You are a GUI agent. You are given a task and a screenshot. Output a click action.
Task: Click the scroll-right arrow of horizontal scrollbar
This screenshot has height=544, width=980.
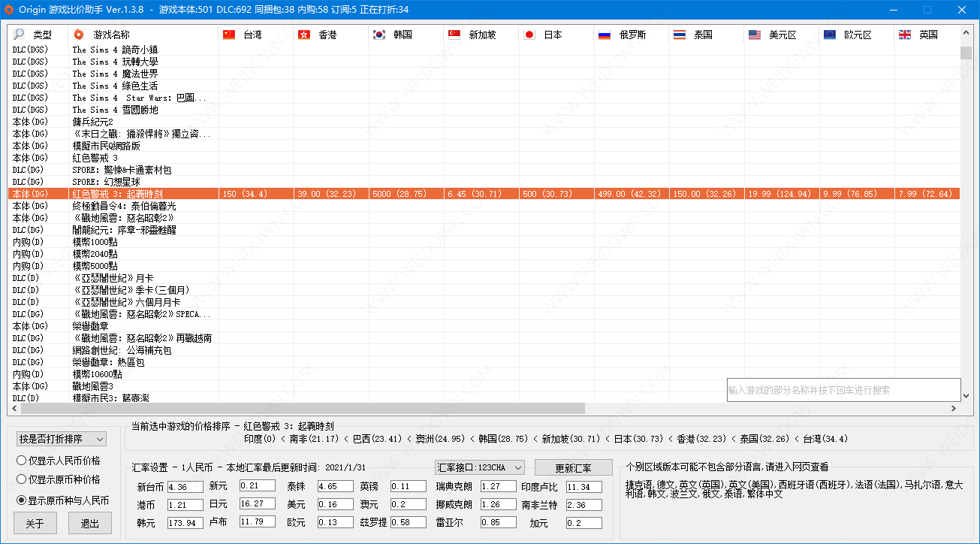[x=954, y=409]
